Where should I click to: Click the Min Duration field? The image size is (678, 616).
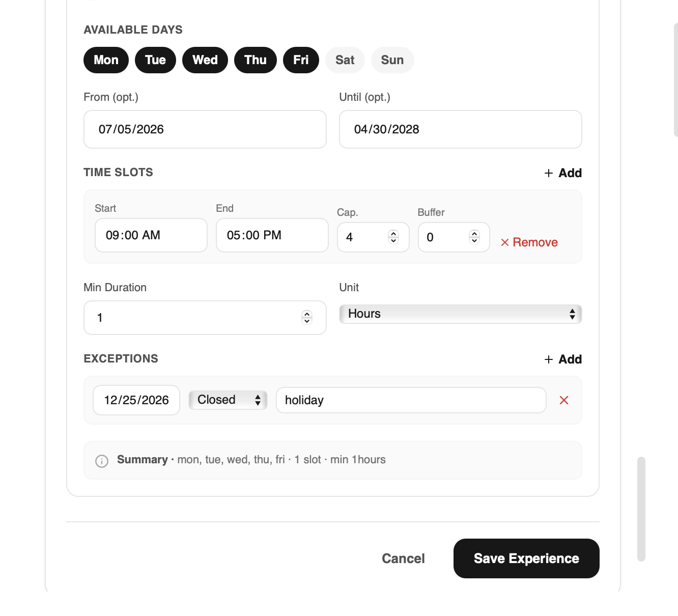point(205,318)
